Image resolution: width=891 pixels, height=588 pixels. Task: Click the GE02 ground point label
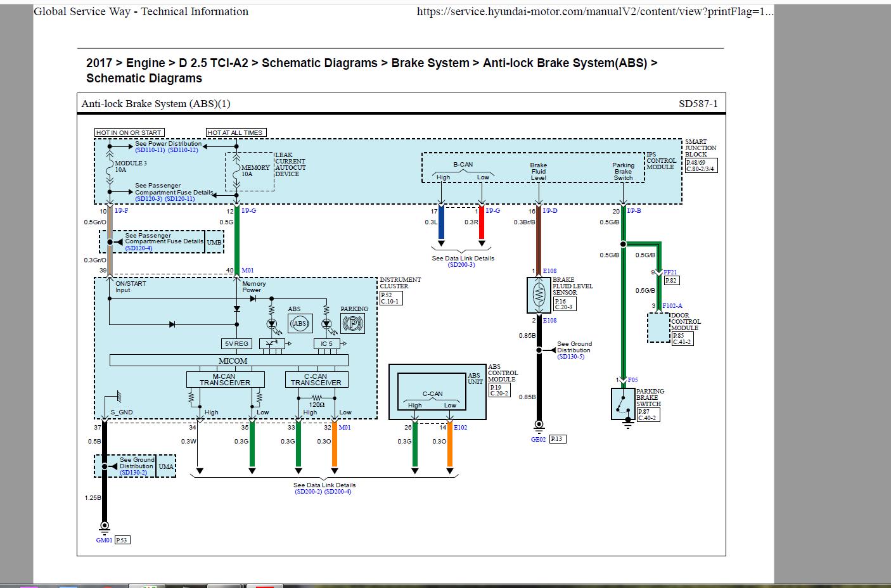point(539,439)
